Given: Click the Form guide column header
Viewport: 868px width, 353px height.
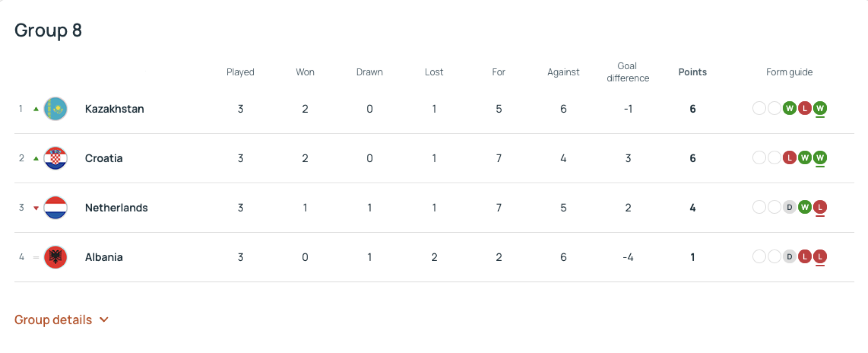Looking at the screenshot, I should (789, 72).
